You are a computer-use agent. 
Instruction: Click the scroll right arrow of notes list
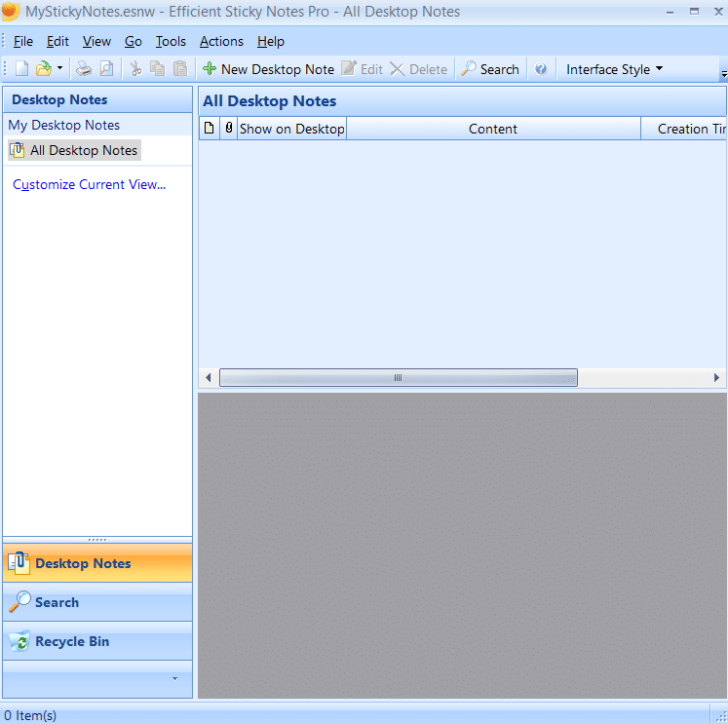pyautogui.click(x=716, y=377)
